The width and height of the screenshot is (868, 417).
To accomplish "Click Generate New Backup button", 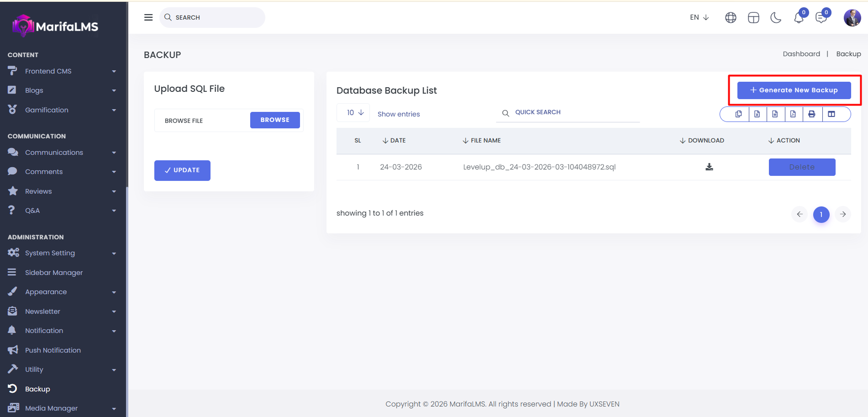I will (794, 90).
